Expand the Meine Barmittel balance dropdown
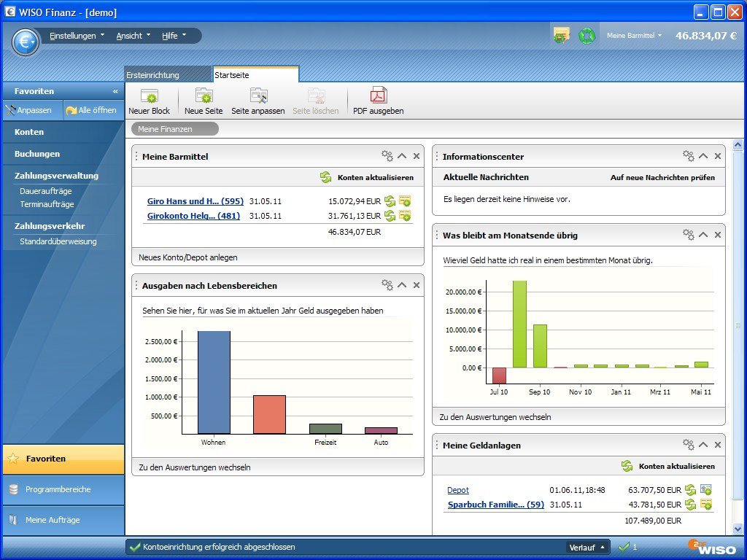 (x=635, y=35)
